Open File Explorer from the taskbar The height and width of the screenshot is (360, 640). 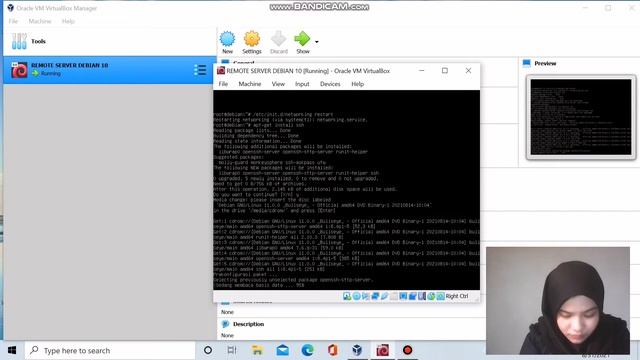(x=257, y=350)
